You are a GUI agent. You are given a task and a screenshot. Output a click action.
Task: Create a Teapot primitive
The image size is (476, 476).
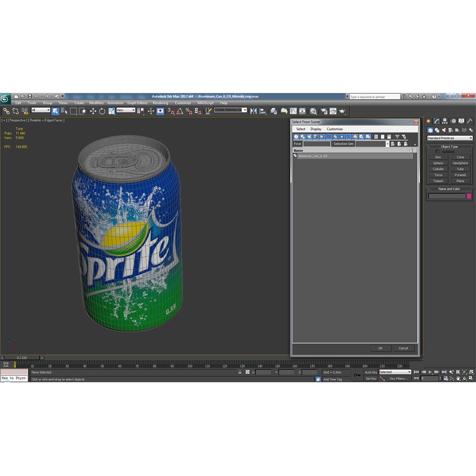point(438,181)
